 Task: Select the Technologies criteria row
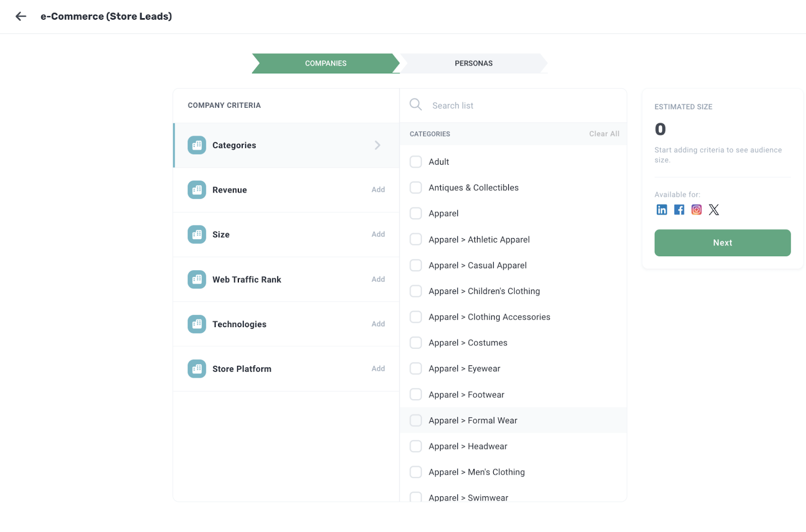[286, 324]
